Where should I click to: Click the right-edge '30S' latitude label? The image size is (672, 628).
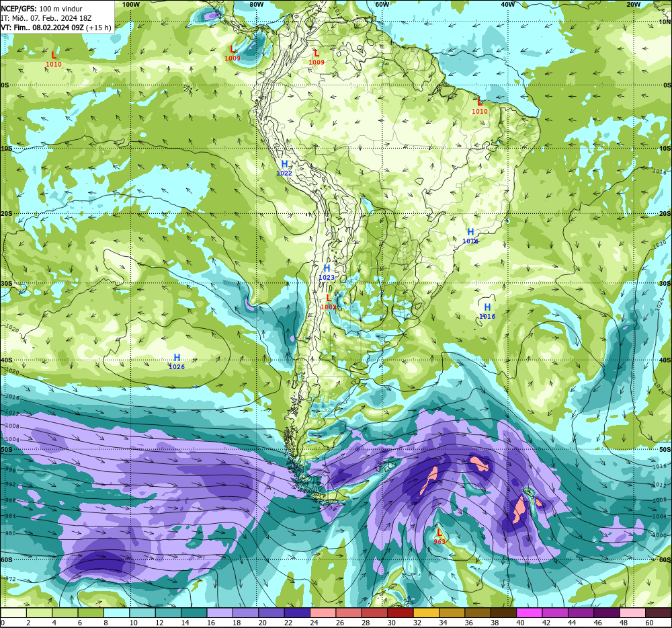point(665,283)
